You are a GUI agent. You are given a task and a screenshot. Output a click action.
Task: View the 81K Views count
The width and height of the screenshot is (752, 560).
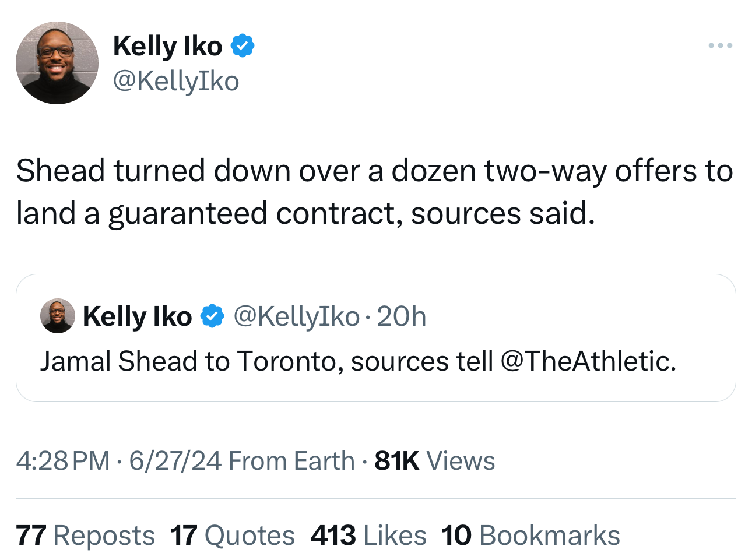coord(434,461)
